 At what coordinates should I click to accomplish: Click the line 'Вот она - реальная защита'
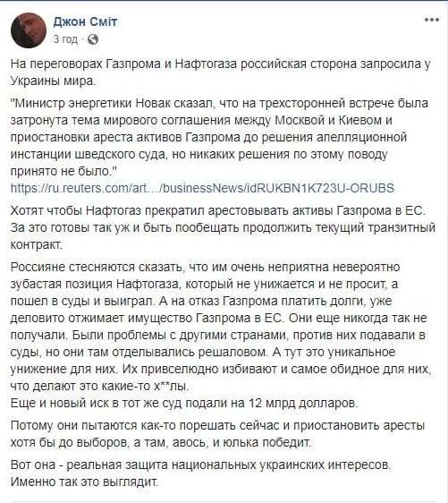coord(201,465)
